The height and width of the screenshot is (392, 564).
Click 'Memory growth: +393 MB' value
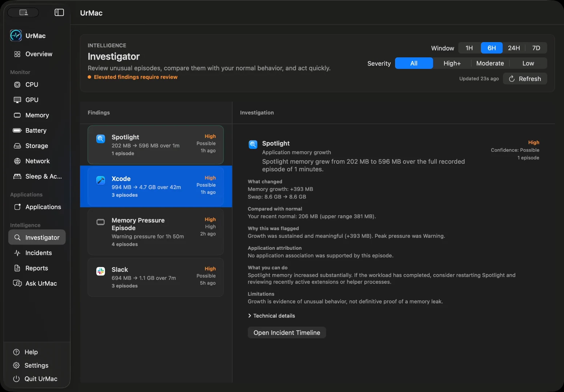280,189
